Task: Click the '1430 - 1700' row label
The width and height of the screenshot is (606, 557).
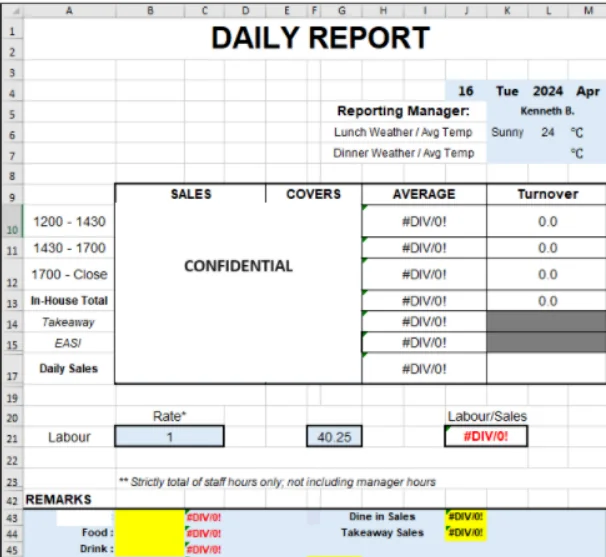Action: (x=69, y=248)
